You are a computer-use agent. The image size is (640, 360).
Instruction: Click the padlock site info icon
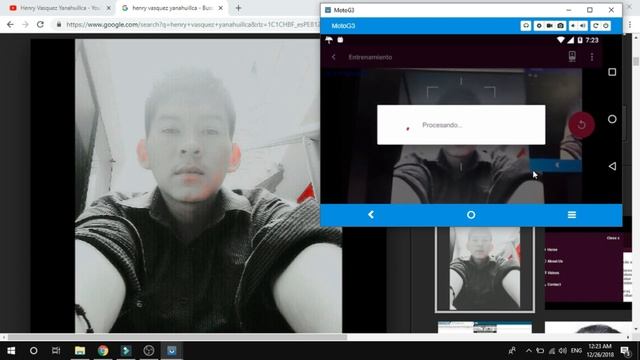tap(59, 24)
